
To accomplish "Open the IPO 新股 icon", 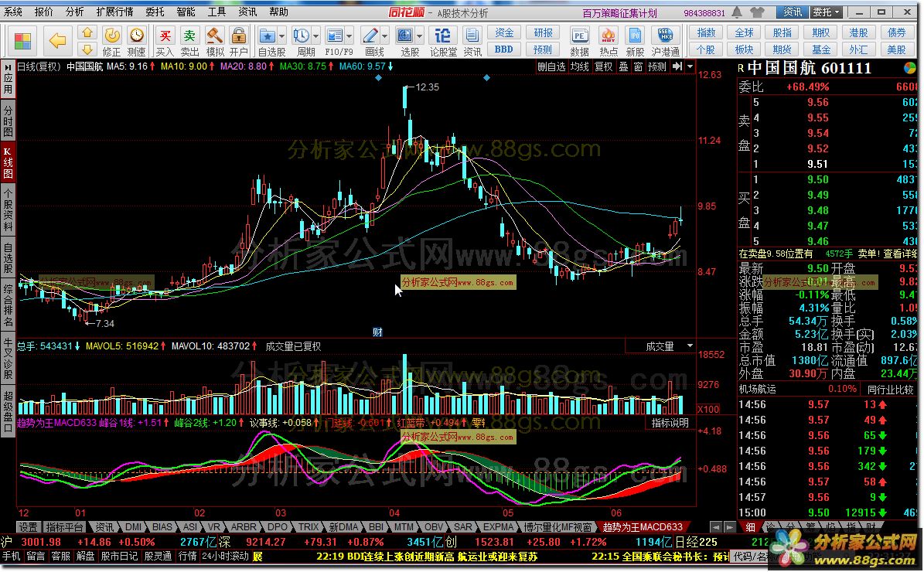I will pos(636,36).
